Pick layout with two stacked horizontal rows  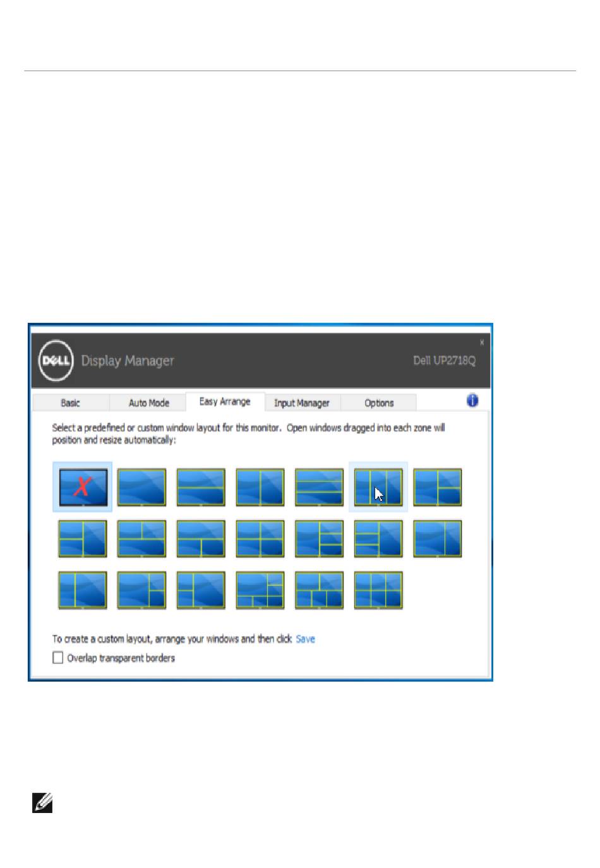coord(201,486)
